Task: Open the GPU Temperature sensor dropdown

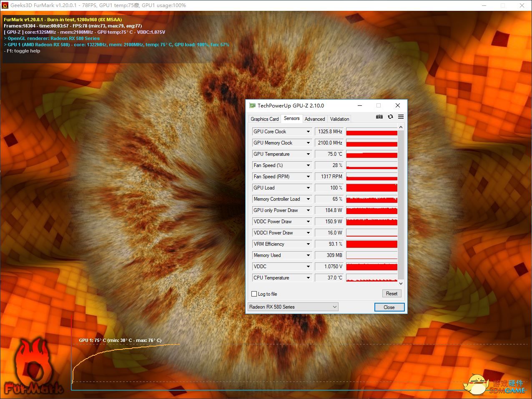Action: 308,154
